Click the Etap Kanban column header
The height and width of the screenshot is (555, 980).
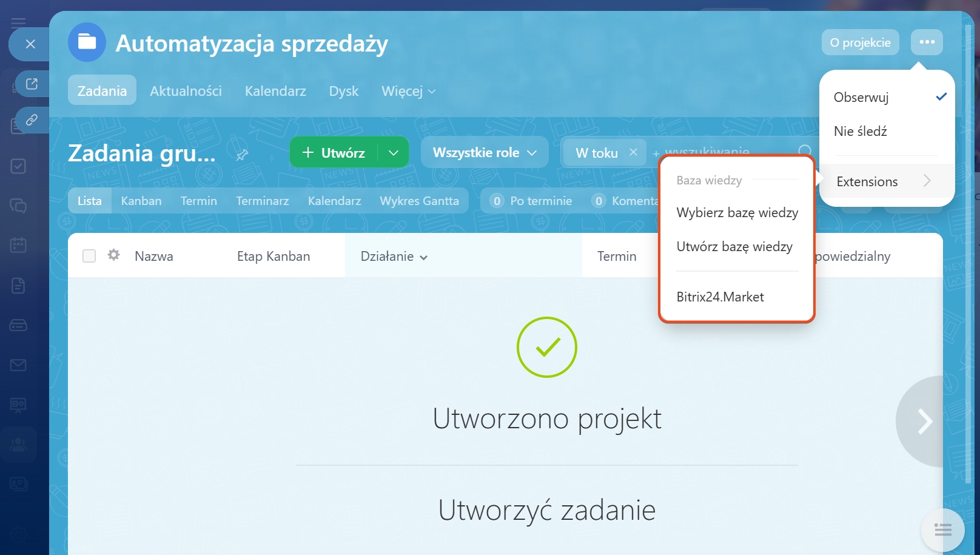tap(274, 257)
